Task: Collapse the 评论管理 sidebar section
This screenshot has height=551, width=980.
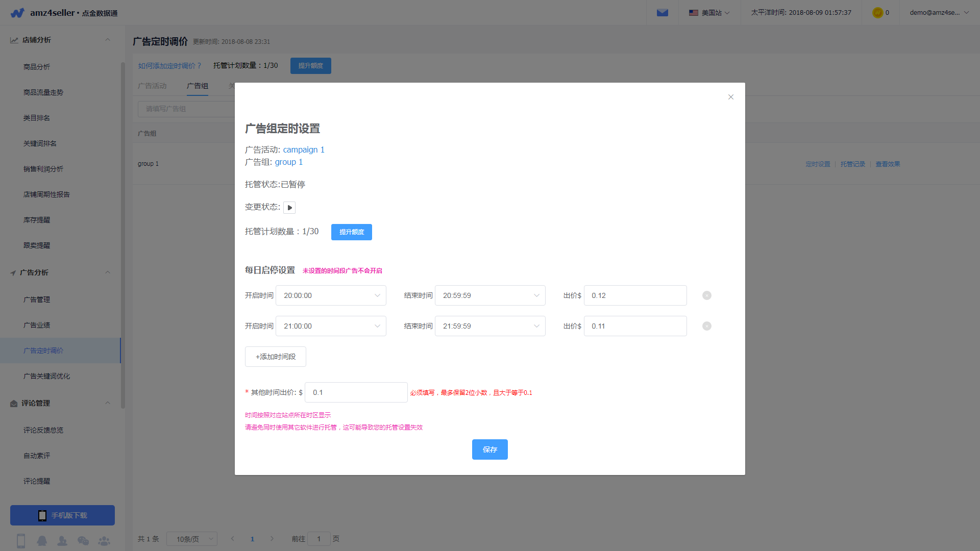Action: (x=108, y=403)
